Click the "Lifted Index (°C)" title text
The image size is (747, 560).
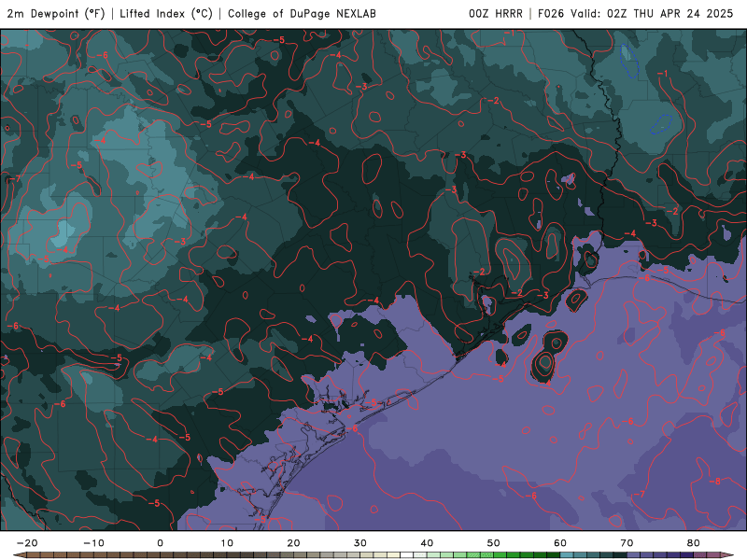166,14
